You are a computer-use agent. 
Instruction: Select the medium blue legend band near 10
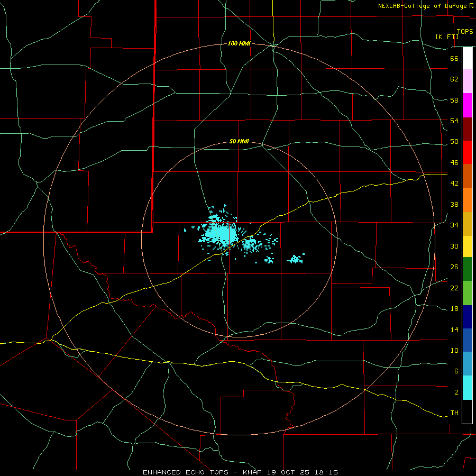click(467, 340)
